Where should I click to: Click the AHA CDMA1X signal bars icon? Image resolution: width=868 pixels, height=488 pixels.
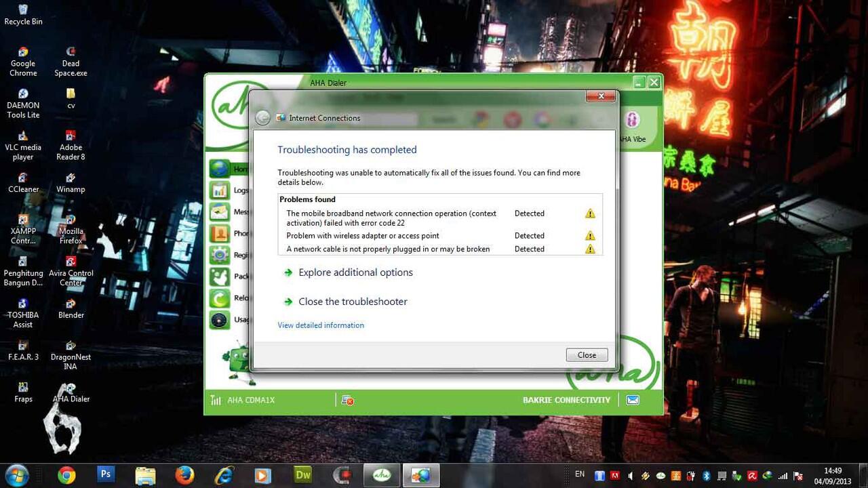(x=216, y=401)
